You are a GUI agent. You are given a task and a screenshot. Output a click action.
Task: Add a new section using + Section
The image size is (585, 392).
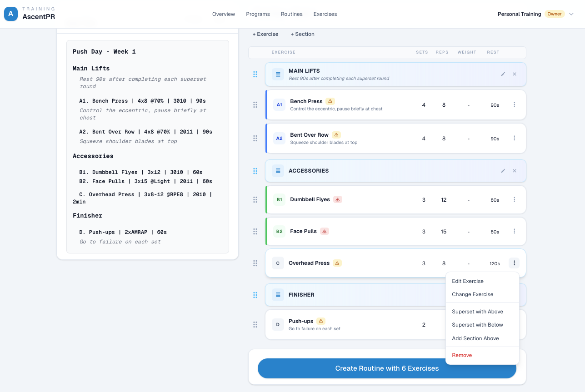(x=302, y=34)
